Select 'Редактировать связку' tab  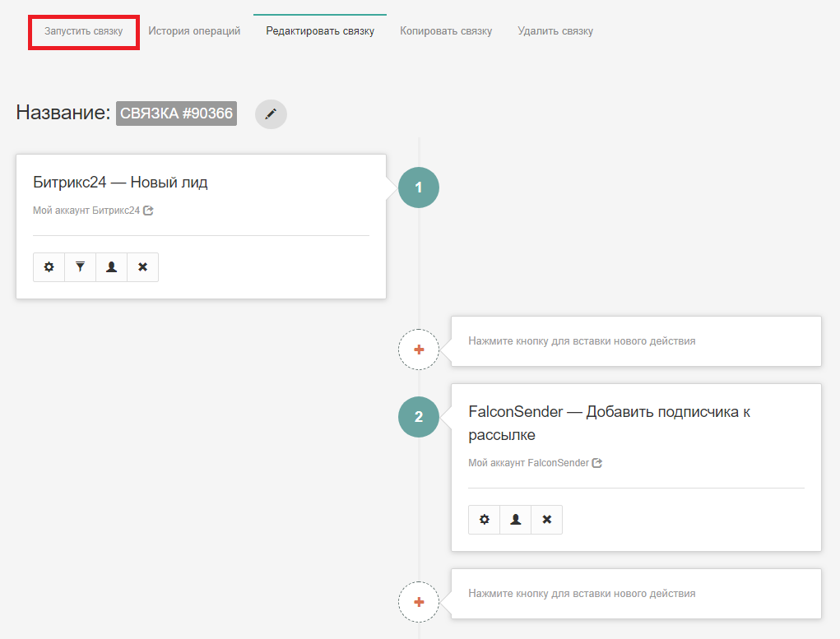click(320, 31)
